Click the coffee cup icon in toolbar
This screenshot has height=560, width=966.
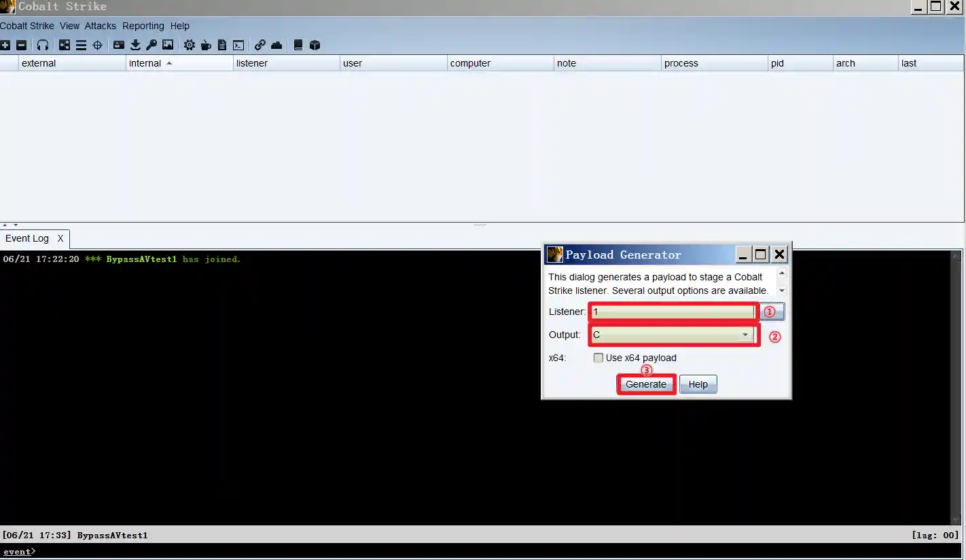(206, 45)
